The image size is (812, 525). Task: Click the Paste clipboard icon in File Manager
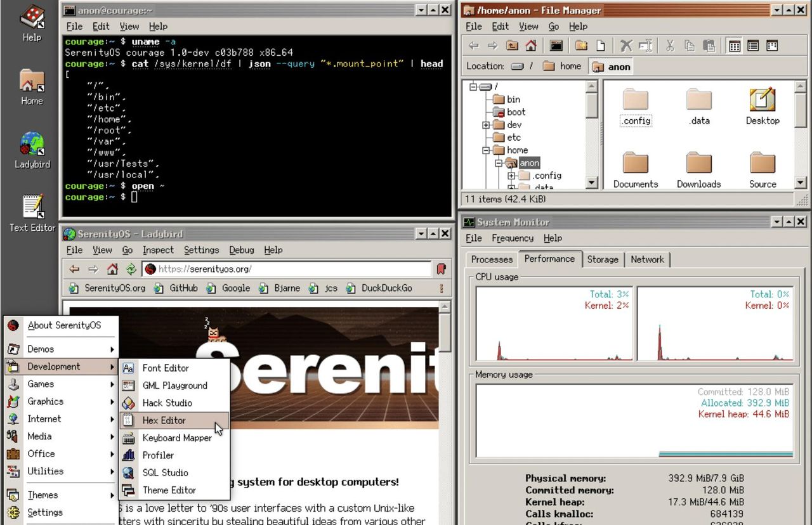tap(709, 46)
